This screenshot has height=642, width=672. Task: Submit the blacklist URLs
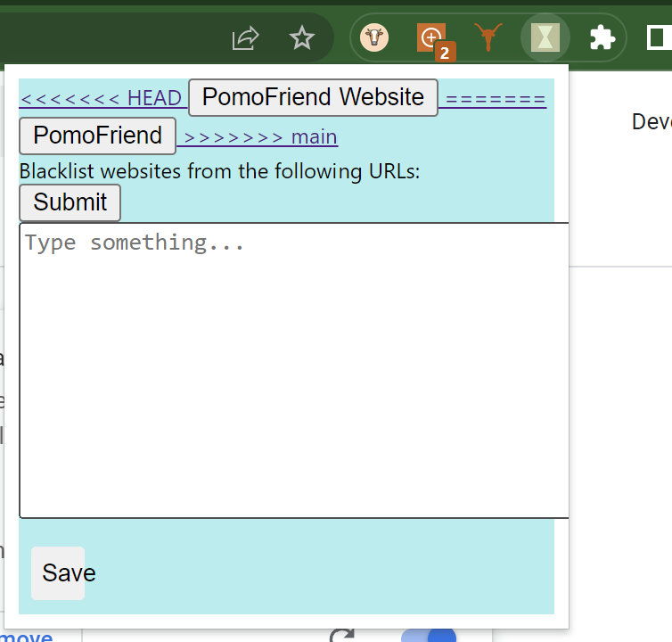pyautogui.click(x=70, y=202)
